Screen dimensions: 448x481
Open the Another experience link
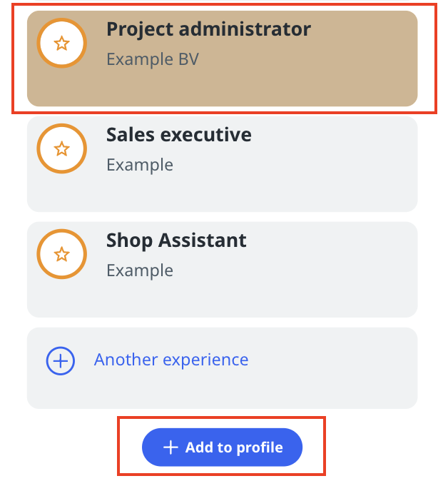click(171, 360)
